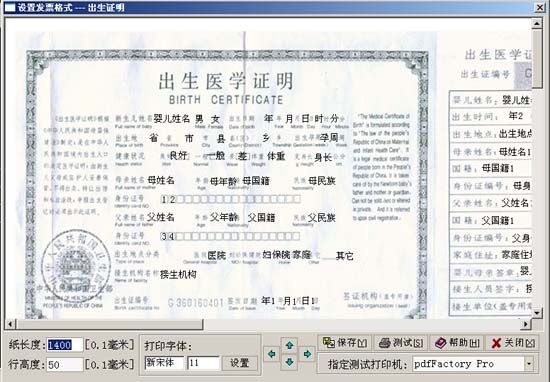This screenshot has height=382, width=550.
Task: Click the 纸长度 input field
Action: [x=65, y=345]
